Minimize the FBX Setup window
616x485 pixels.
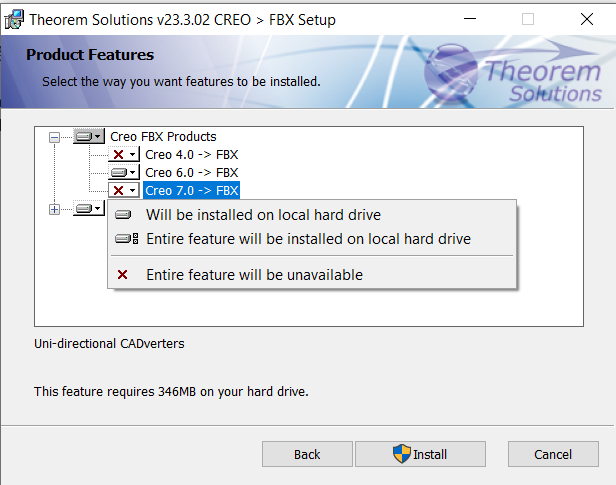(x=470, y=19)
